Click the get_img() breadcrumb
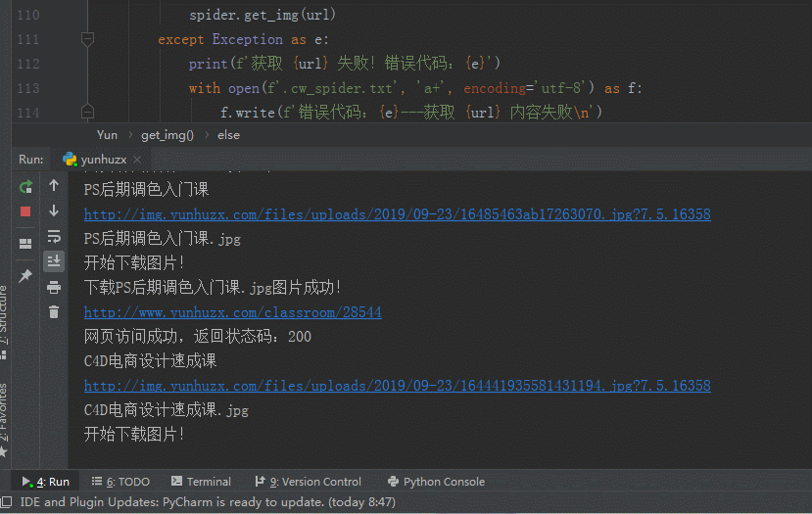Screen dimensions: 812x514 click(x=167, y=135)
